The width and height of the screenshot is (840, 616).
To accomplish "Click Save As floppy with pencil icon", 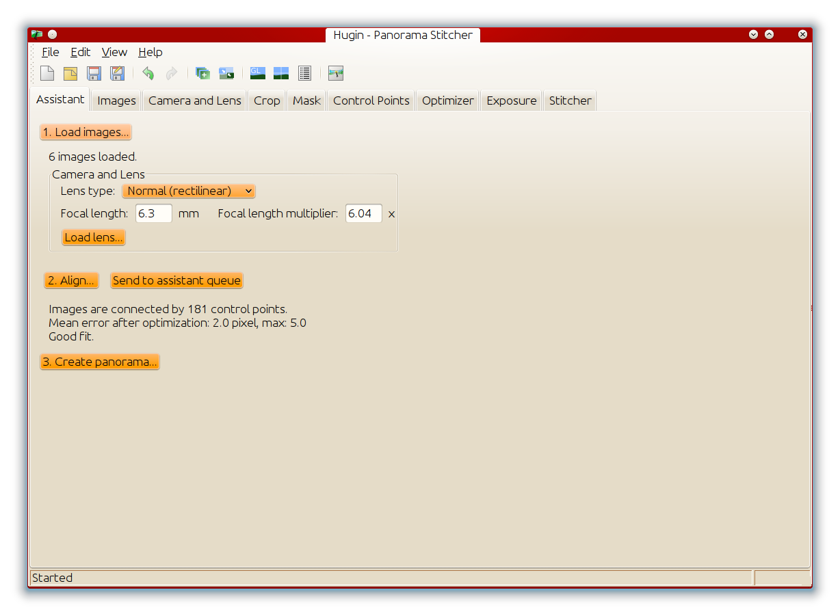I will click(x=117, y=73).
